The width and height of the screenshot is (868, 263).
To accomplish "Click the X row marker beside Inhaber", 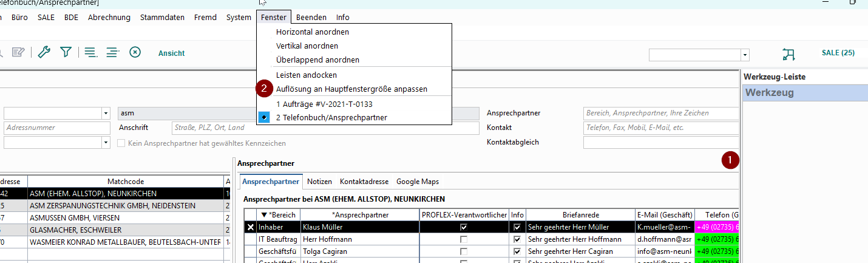I will coord(250,227).
